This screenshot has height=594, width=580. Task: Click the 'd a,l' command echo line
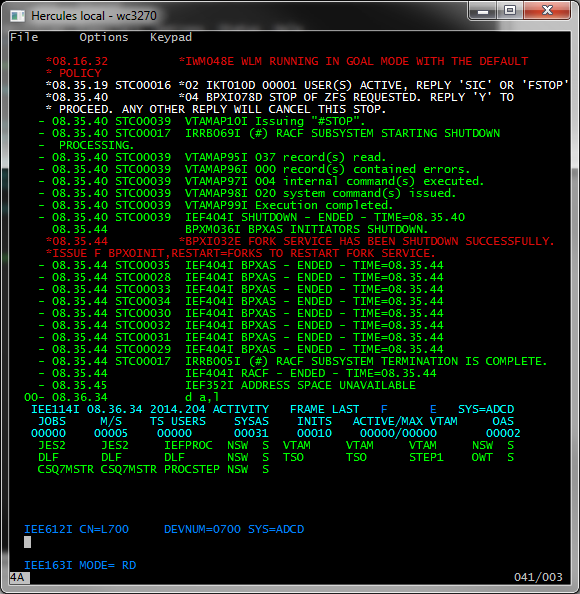(x=122, y=397)
